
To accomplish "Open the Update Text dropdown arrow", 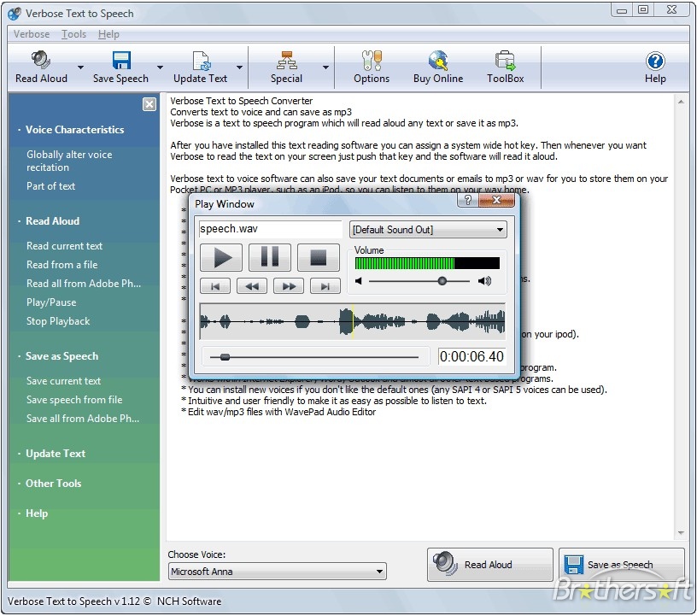I will (x=239, y=67).
